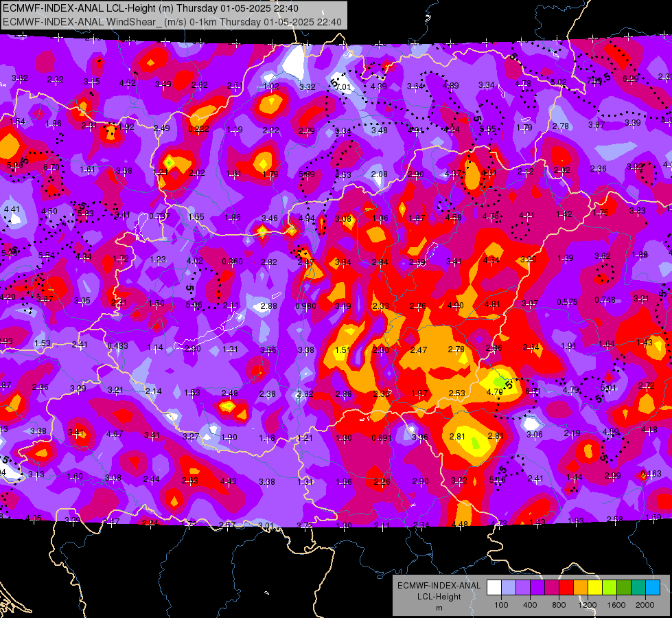Click the wind shear value 5.34

pyautogui.click(x=343, y=130)
